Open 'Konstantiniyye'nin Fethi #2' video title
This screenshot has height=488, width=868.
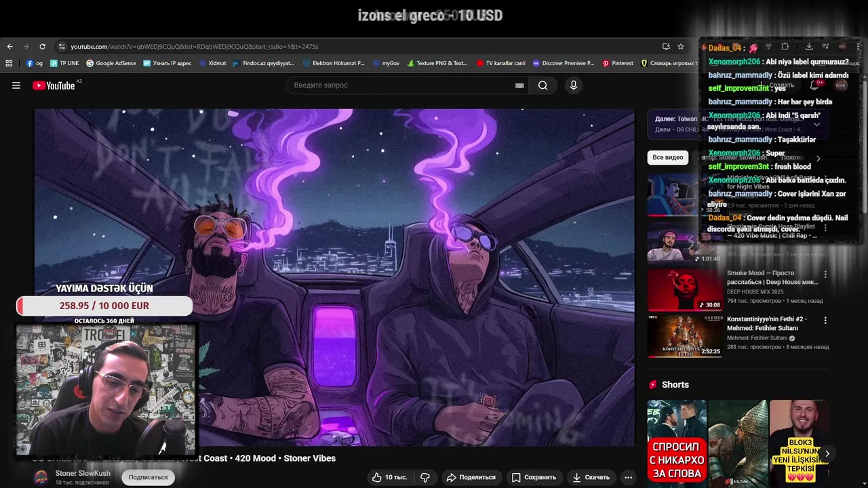pos(767,323)
